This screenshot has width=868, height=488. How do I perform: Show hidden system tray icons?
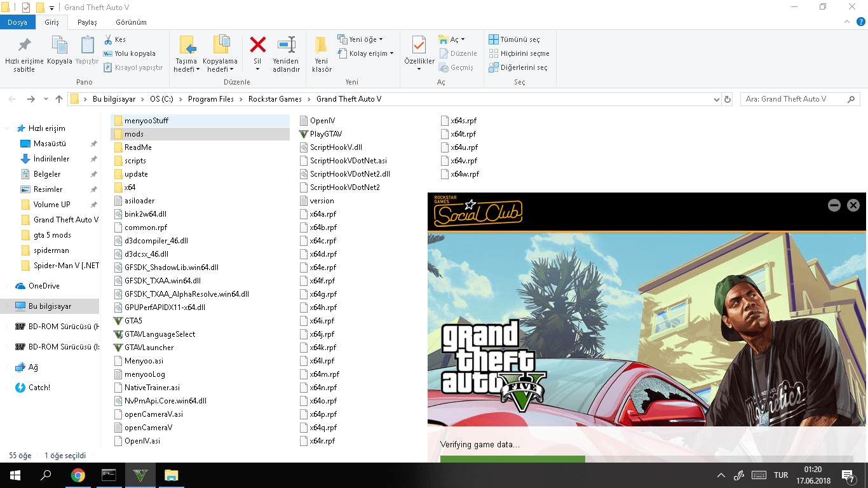click(721, 475)
